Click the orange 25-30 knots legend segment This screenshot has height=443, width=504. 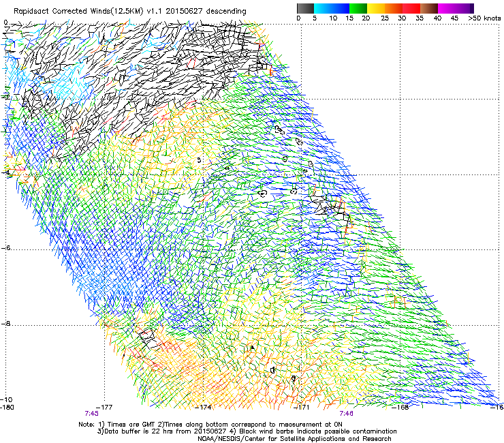point(394,8)
